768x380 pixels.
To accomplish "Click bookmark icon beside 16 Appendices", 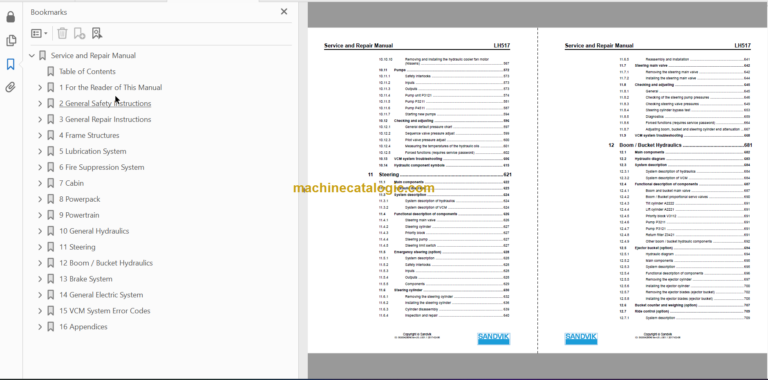I will (x=50, y=327).
